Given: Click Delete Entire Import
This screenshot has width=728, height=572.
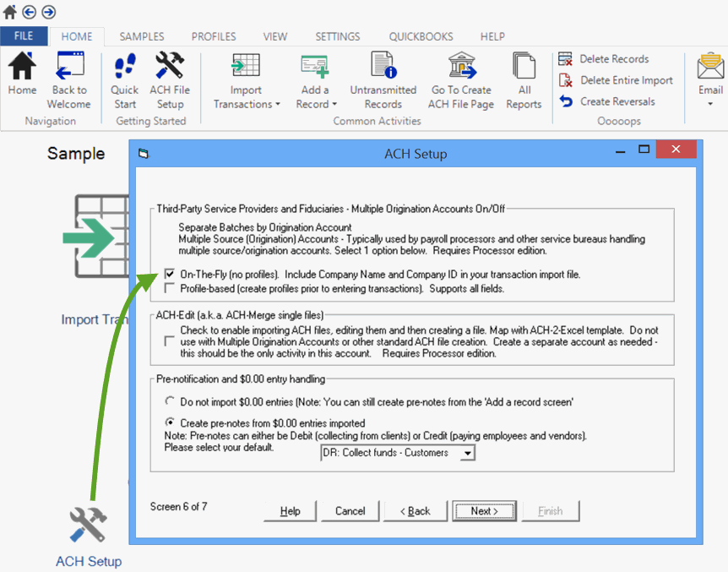Looking at the screenshot, I should (626, 80).
